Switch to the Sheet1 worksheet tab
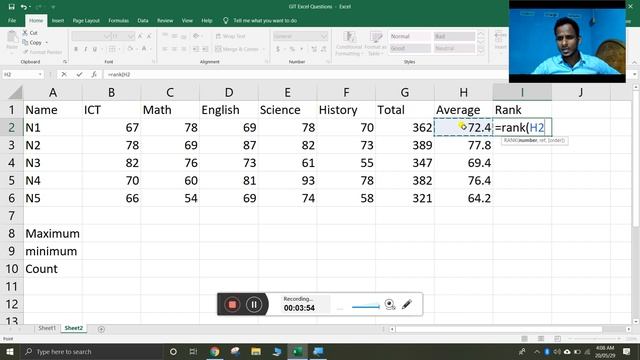Image resolution: width=640 pixels, height=360 pixels. pyautogui.click(x=47, y=328)
